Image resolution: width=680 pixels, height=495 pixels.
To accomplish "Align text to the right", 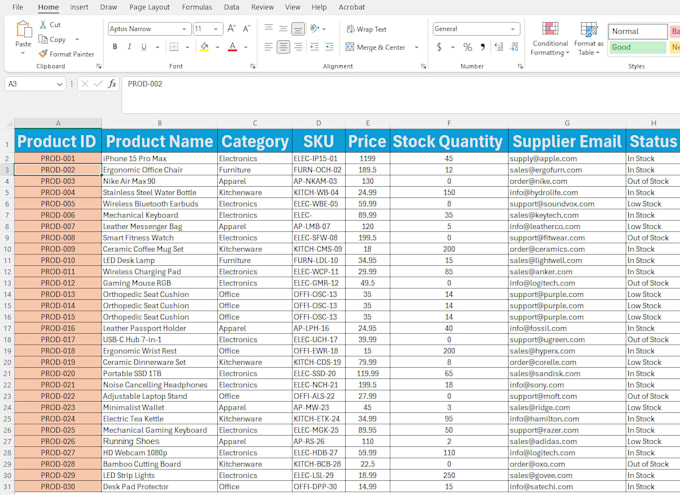I will click(x=298, y=47).
